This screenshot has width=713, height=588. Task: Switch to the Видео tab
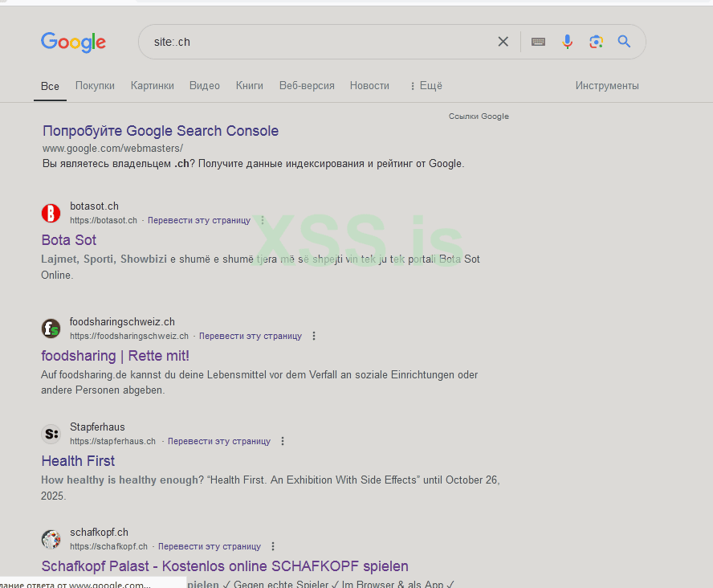pos(205,85)
